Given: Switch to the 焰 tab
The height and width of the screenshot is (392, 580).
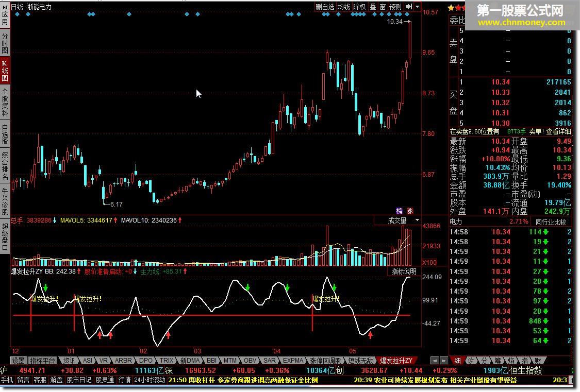Looking at the screenshot, I should [x=511, y=361].
